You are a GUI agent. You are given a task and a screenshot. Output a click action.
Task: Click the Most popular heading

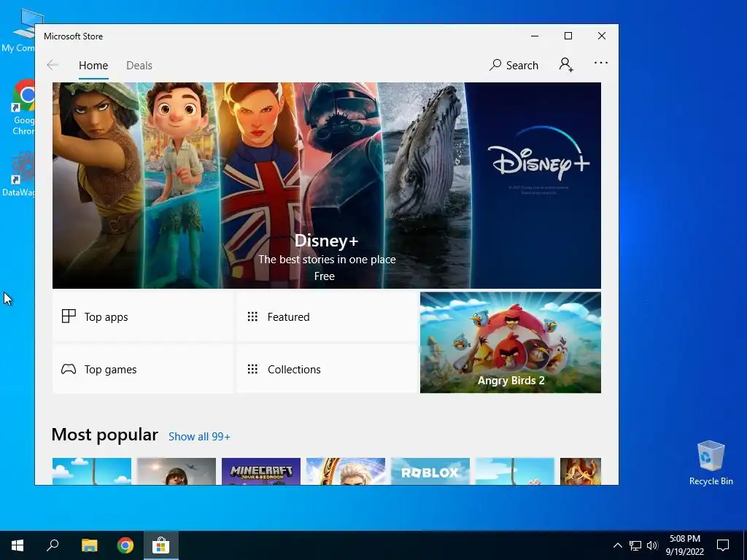pos(104,435)
